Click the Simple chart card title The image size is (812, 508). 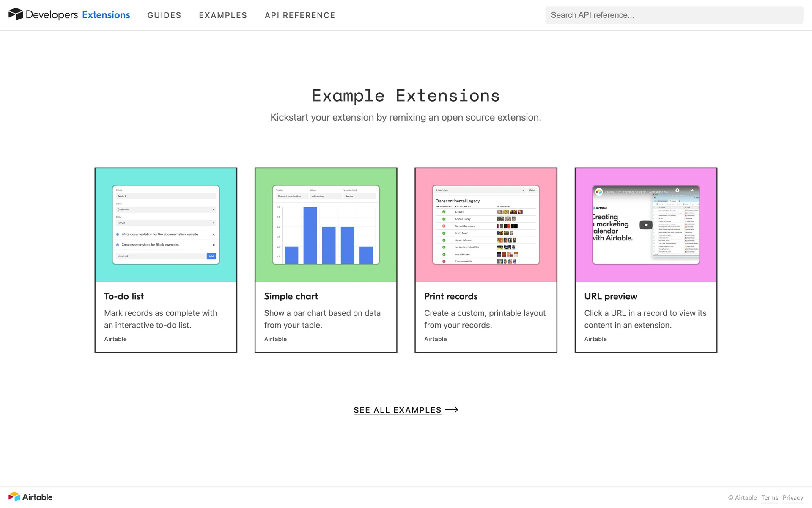[x=291, y=296]
